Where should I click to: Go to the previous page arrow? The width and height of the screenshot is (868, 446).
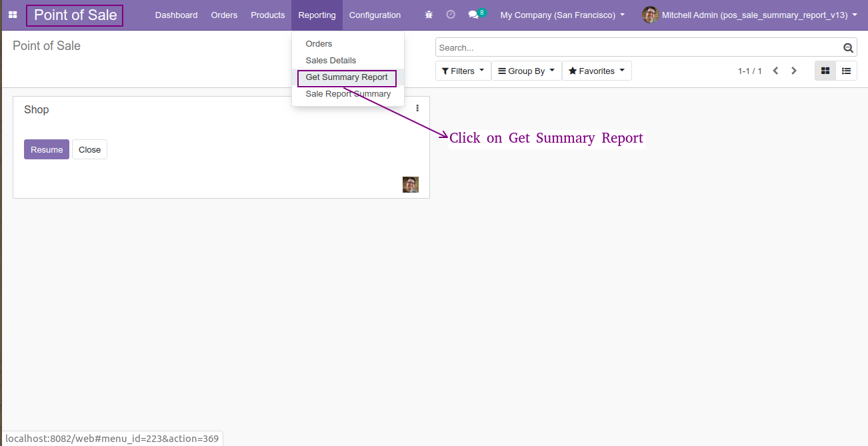(775, 71)
